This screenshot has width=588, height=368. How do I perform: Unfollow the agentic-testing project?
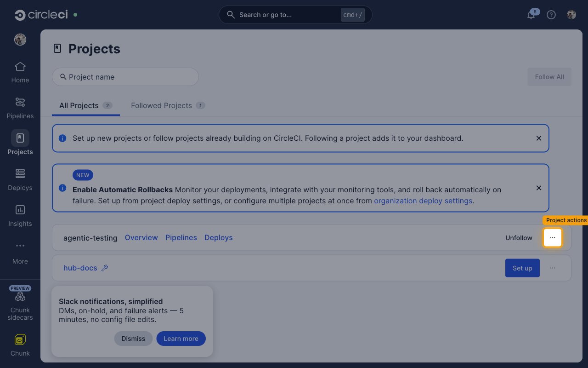coord(519,238)
